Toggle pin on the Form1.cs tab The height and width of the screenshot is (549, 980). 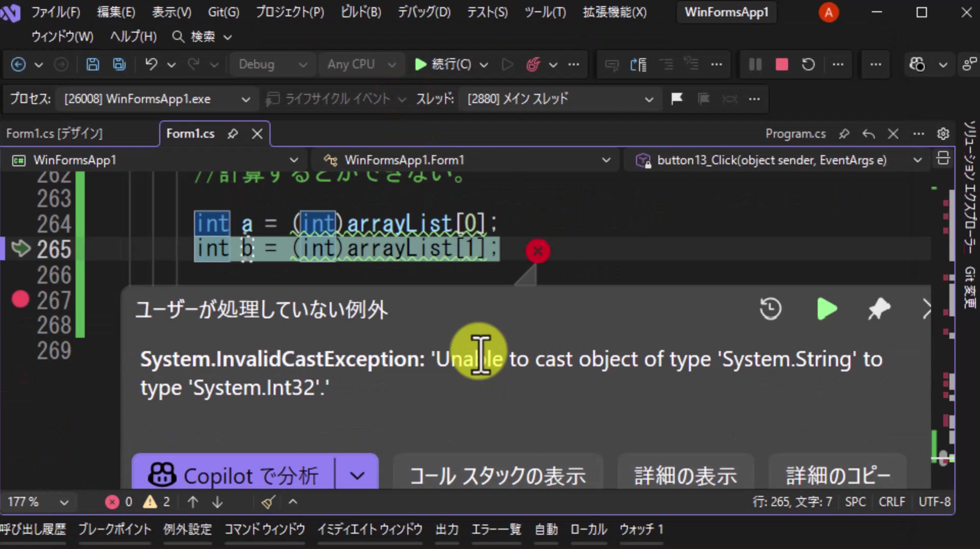[233, 134]
